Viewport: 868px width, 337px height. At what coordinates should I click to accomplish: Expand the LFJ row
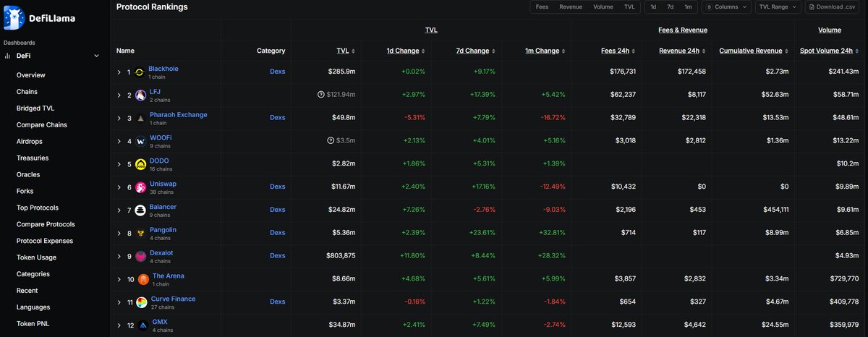(x=120, y=95)
